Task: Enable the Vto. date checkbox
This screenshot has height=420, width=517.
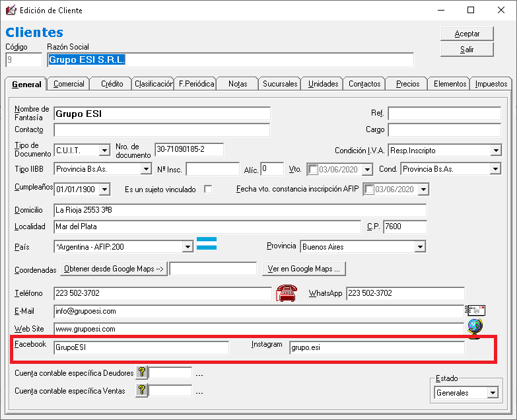Action: pos(314,170)
